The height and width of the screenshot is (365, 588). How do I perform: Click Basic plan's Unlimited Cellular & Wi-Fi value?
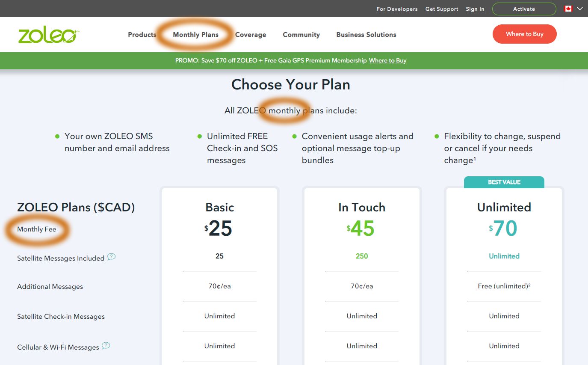(219, 346)
